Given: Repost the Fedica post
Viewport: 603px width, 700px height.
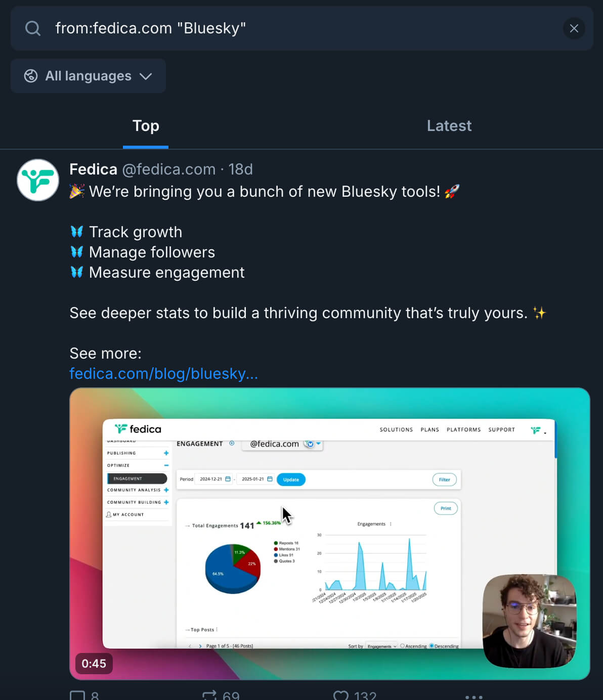Looking at the screenshot, I should (210, 696).
